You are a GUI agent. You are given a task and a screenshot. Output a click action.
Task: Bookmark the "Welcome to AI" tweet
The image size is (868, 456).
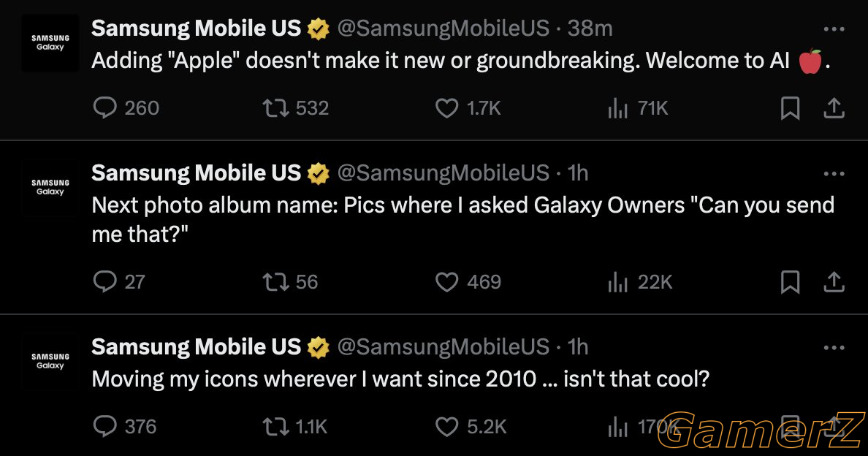point(790,108)
